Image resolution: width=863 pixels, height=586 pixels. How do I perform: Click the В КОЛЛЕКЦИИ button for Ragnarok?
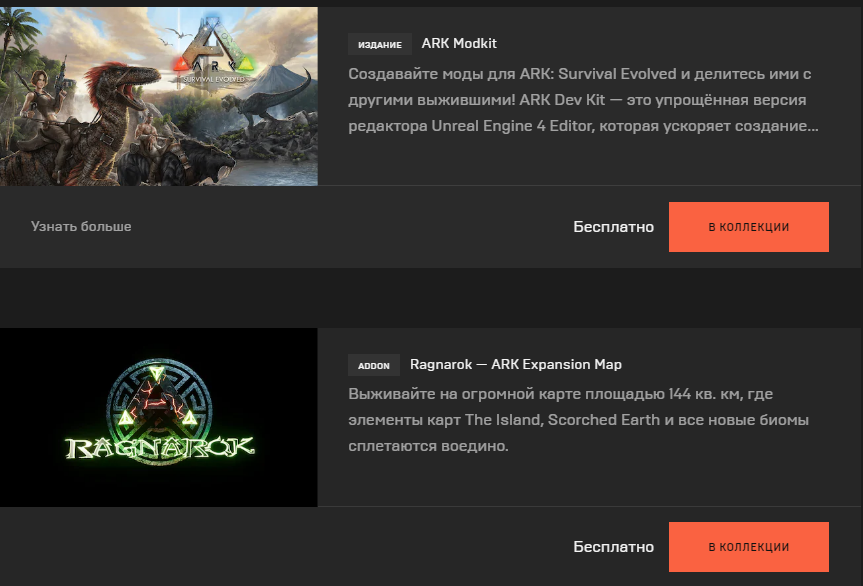(749, 547)
